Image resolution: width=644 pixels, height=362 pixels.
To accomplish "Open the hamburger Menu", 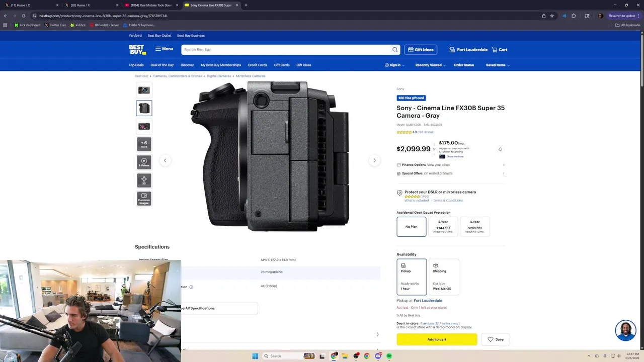I will click(x=164, y=49).
